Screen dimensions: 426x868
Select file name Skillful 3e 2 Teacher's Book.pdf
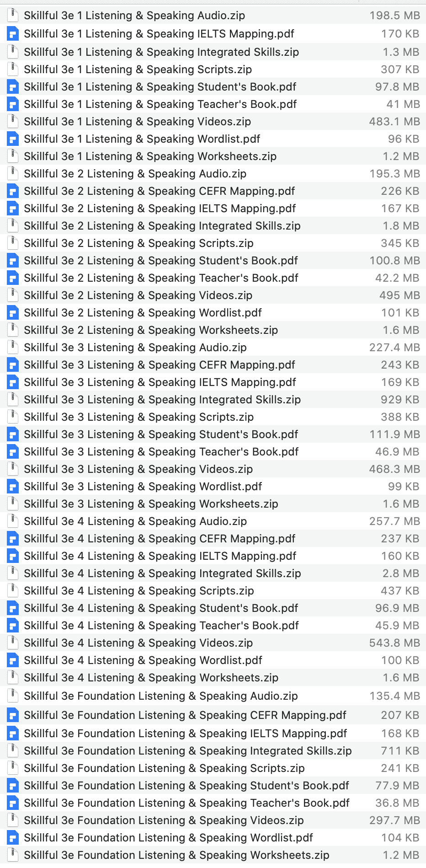coord(161,278)
